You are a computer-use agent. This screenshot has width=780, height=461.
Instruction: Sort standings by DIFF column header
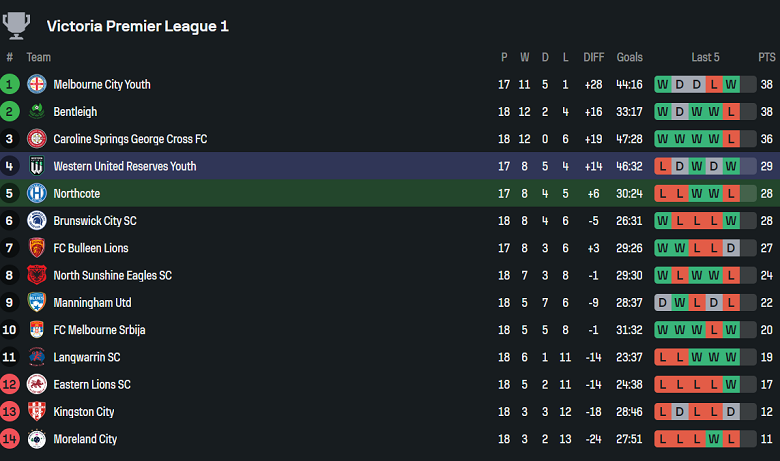pos(594,57)
